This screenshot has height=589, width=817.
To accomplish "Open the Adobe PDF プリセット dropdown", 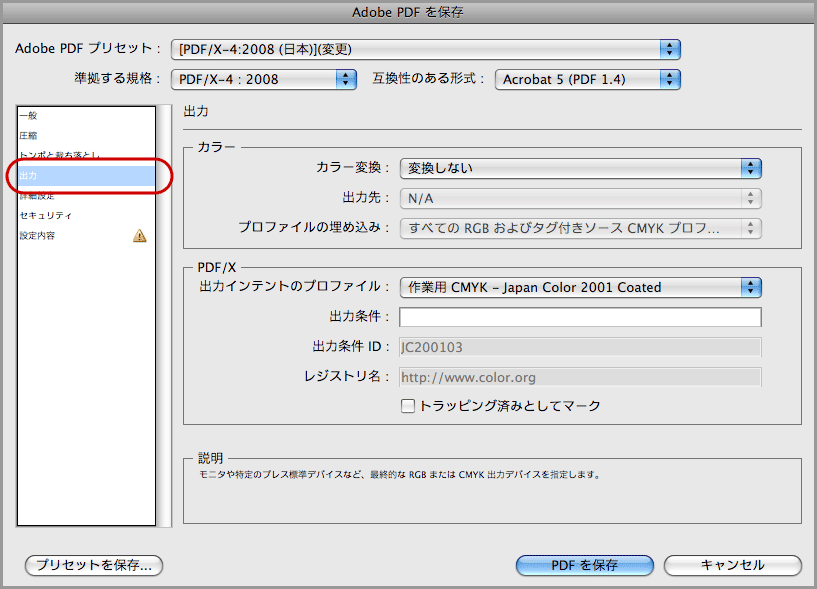I will coord(426,50).
